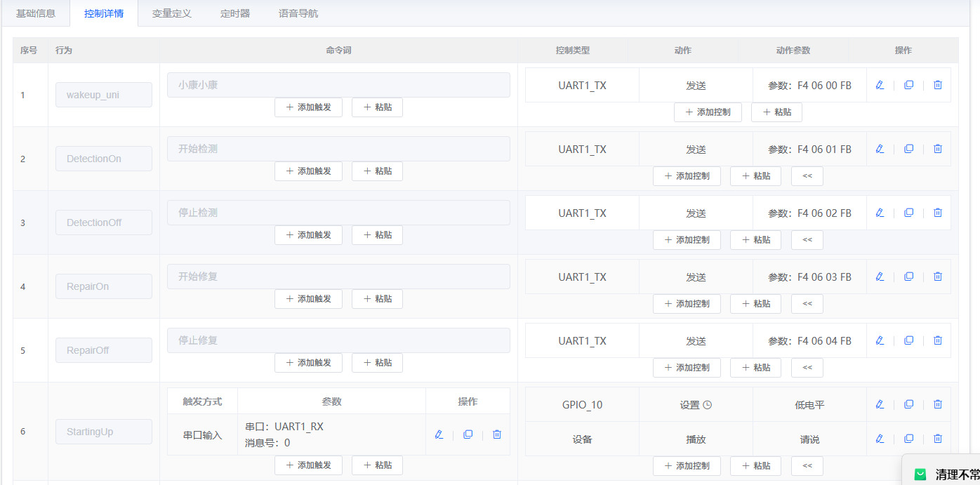Click 添加控制 in the RepairOff row
Viewport: 980px width, 485px height.
point(687,367)
